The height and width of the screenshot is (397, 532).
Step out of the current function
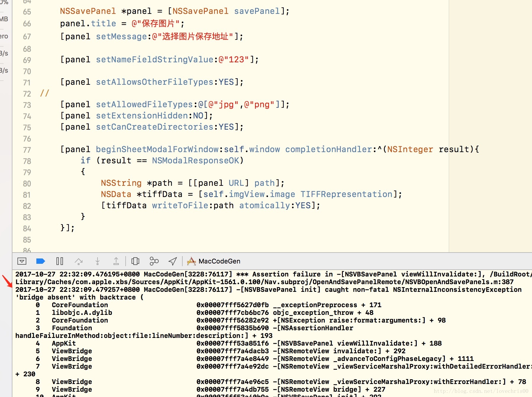point(116,261)
